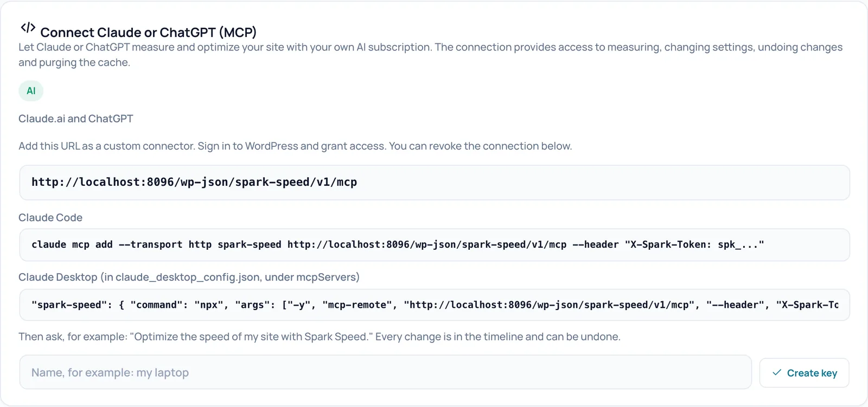Click the Create key button
The height and width of the screenshot is (407, 868).
pos(805,373)
